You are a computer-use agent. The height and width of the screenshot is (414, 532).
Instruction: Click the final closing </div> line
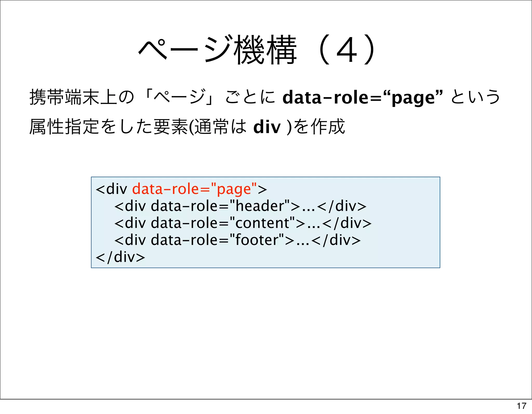[120, 257]
